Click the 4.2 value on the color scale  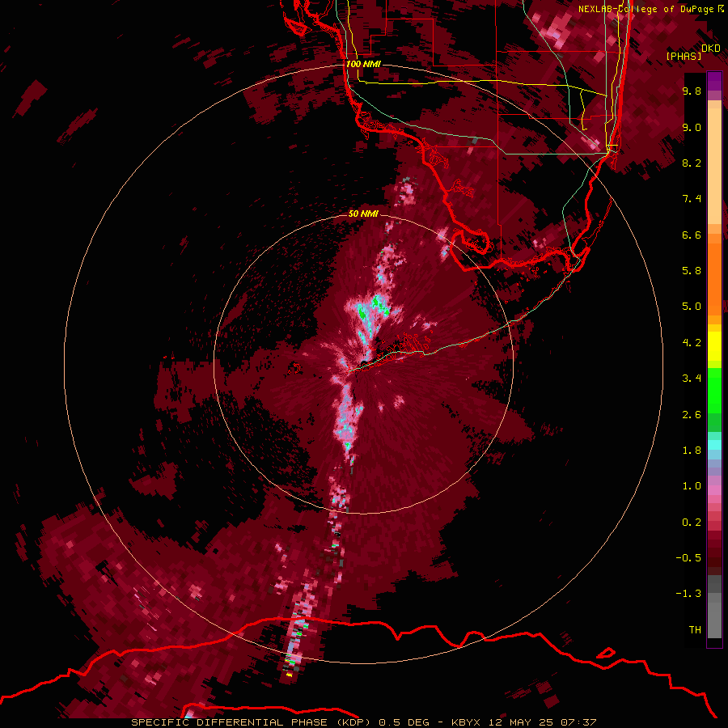(x=692, y=343)
